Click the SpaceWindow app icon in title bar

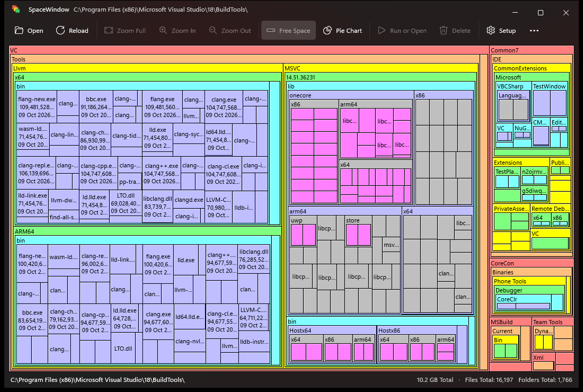click(x=15, y=10)
